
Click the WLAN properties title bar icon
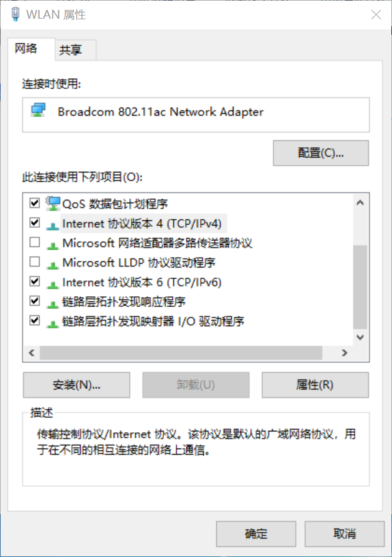(15, 14)
